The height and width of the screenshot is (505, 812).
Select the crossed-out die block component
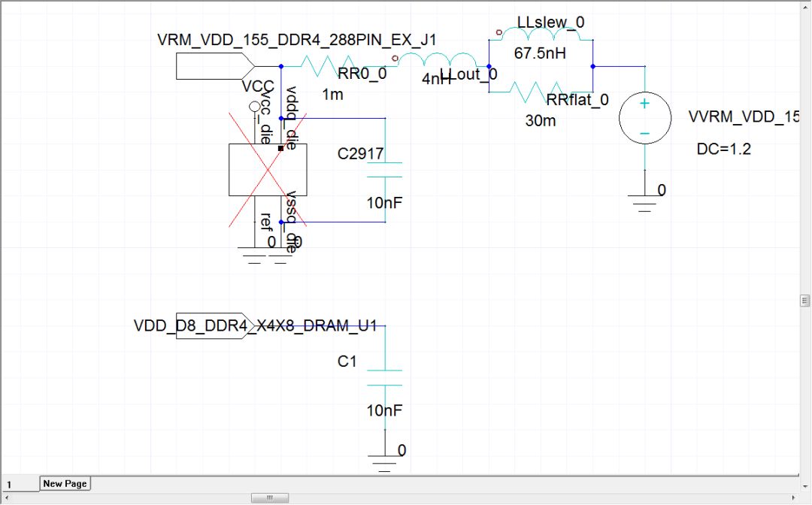pyautogui.click(x=268, y=170)
